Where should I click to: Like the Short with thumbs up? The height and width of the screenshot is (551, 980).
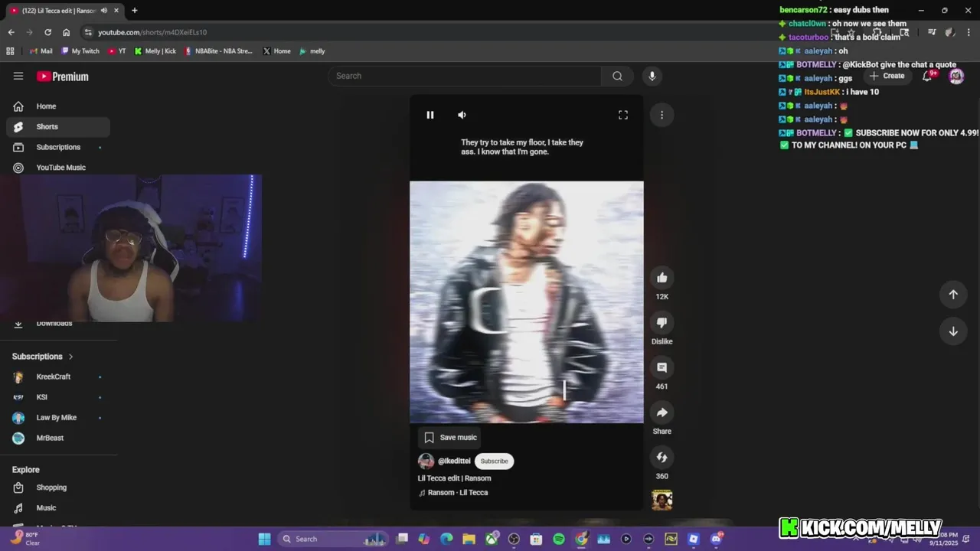pyautogui.click(x=662, y=278)
